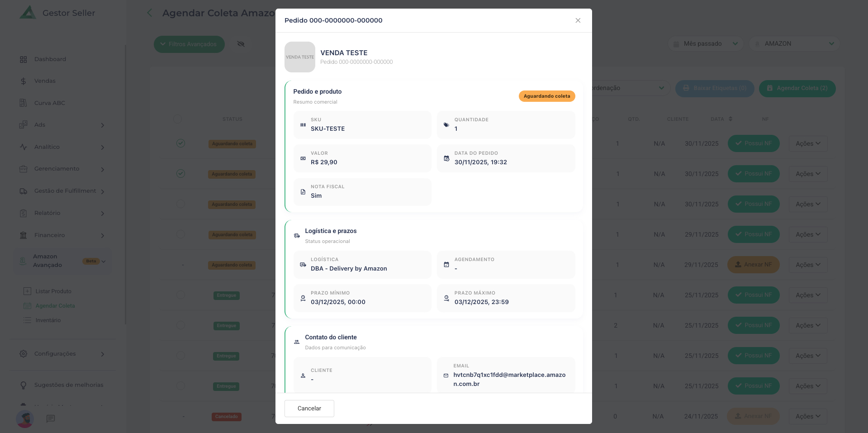868x433 pixels.
Task: Toggle the select-all checkbox in table header
Action: (177, 119)
